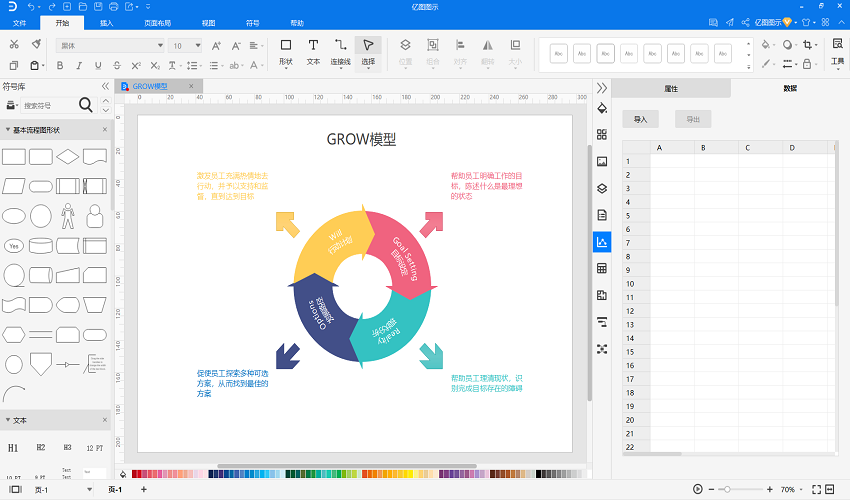
Task: Open the 帮助 ribbon tab
Action: tap(297, 23)
